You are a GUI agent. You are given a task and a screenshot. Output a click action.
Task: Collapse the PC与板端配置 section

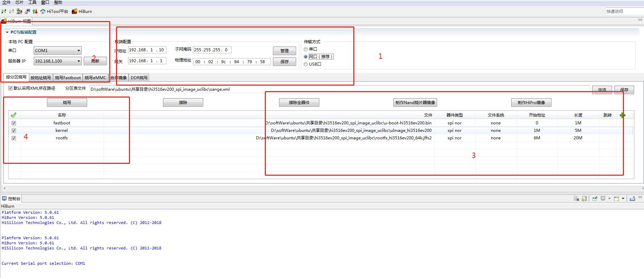[x=7, y=32]
